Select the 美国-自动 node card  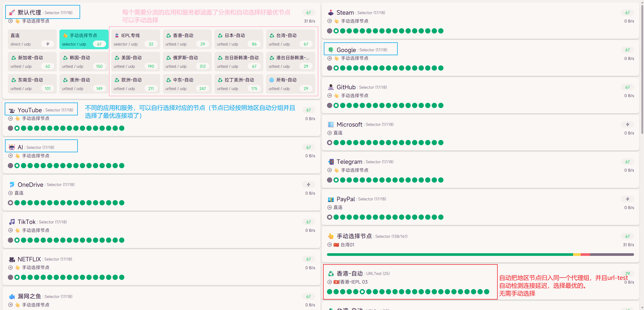[135, 62]
